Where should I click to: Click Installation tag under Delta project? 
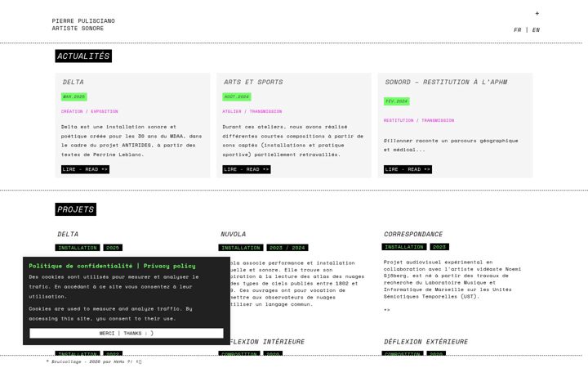pos(78,248)
